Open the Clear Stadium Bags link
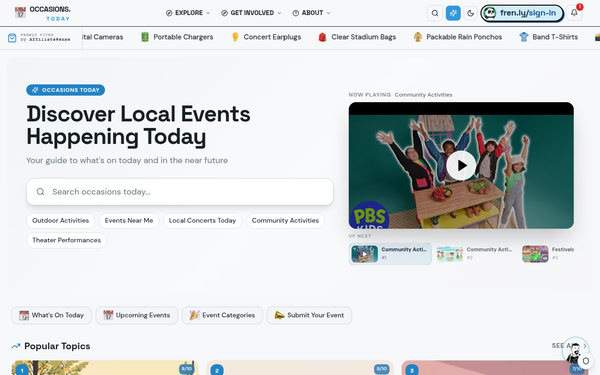Viewport: 600px width, 375px height. [363, 37]
